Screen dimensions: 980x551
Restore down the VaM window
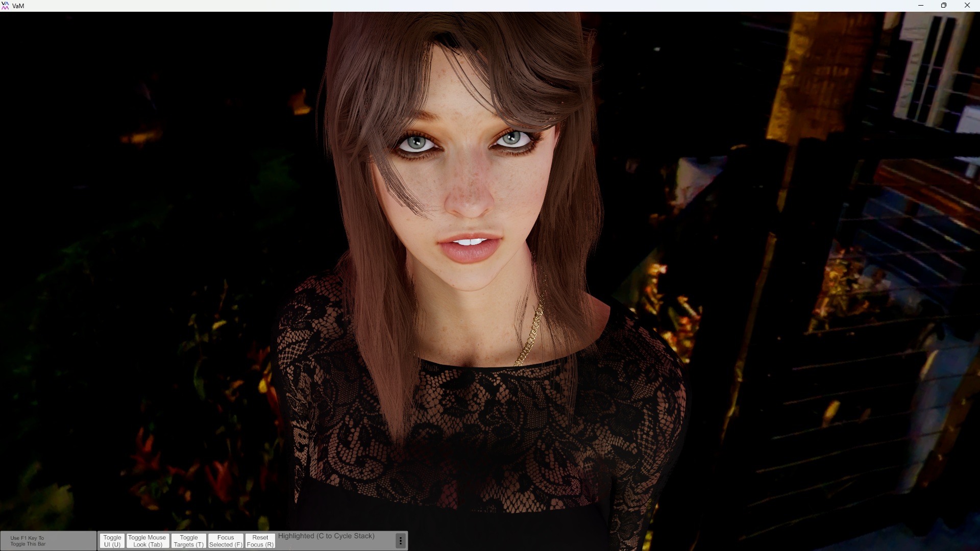(944, 6)
